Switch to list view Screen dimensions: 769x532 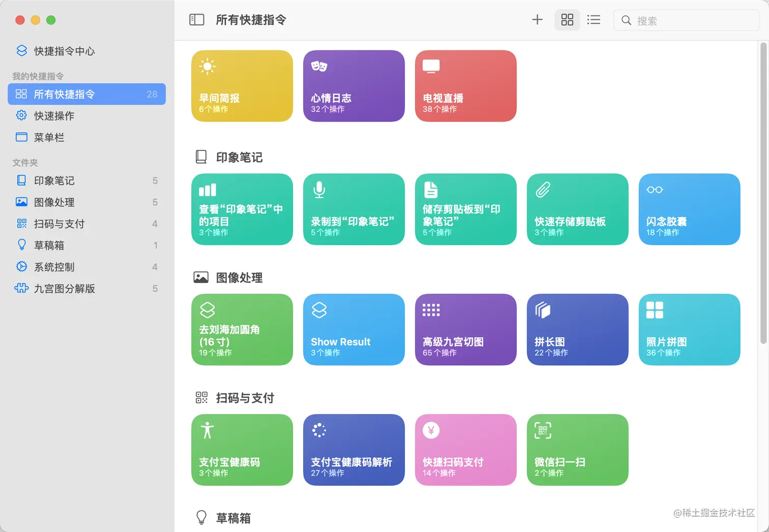tap(594, 20)
